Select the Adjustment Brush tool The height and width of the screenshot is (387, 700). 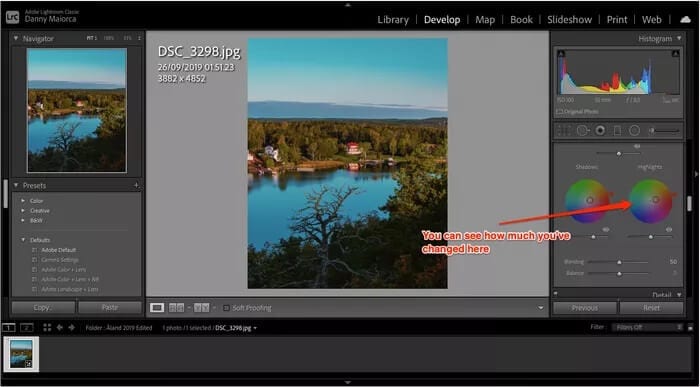click(664, 131)
